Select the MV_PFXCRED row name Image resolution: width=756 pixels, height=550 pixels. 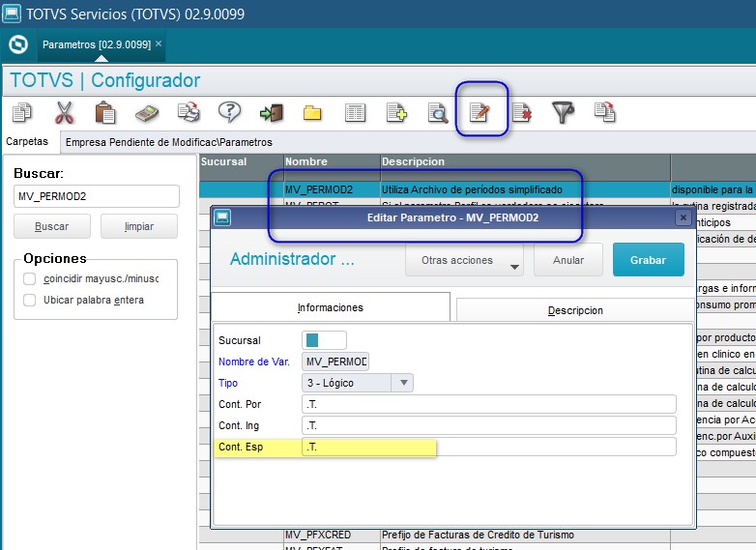pos(332,535)
